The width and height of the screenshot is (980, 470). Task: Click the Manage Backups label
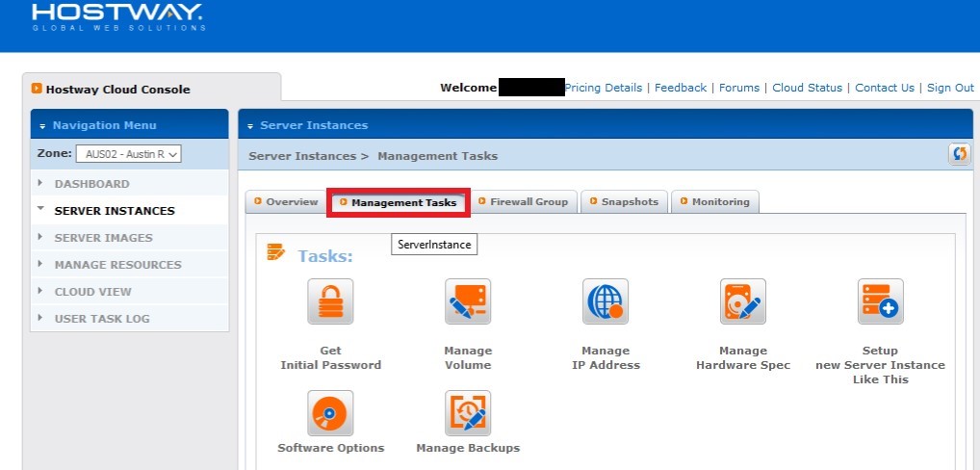click(x=468, y=448)
